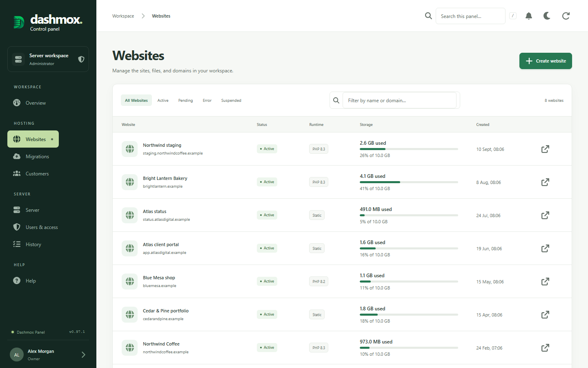Open Help in sidebar
588x368 pixels.
pos(24,281)
